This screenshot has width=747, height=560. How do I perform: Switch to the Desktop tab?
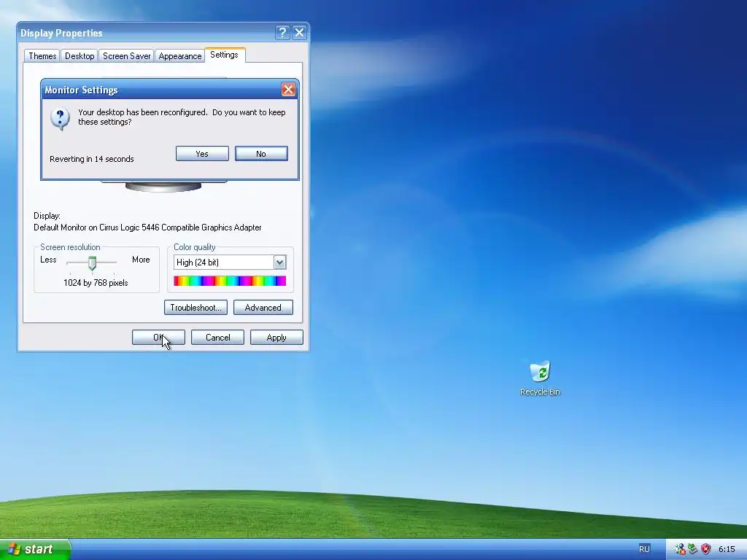pyautogui.click(x=80, y=56)
